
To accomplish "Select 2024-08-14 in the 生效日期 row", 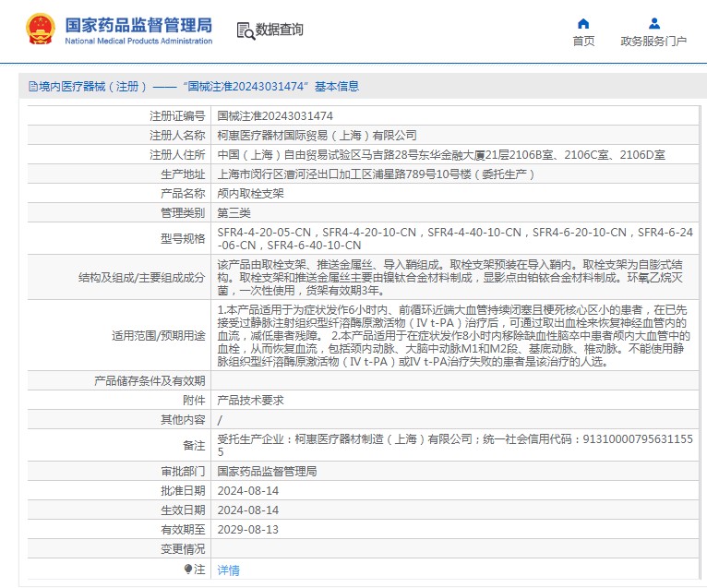I will (248, 510).
